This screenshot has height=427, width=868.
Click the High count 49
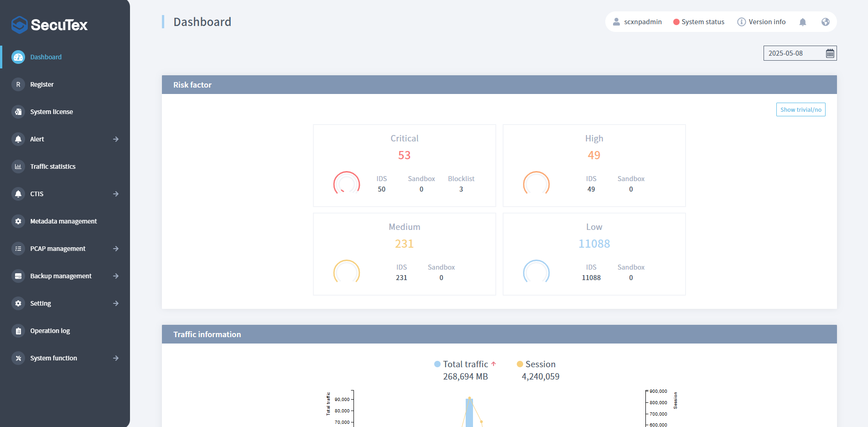[594, 156]
